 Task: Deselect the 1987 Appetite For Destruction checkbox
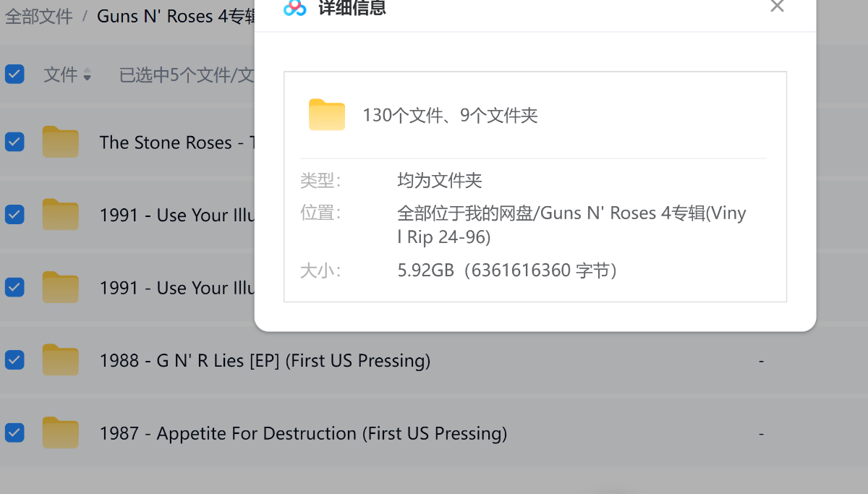tap(14, 433)
